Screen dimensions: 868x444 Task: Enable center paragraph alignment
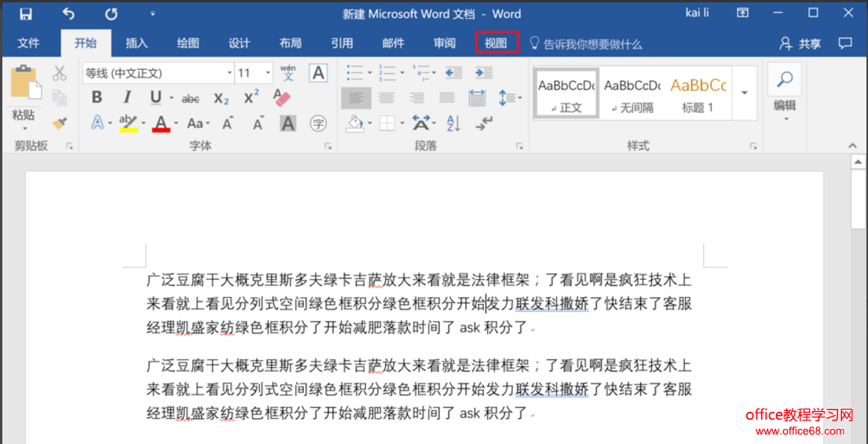[x=386, y=98]
